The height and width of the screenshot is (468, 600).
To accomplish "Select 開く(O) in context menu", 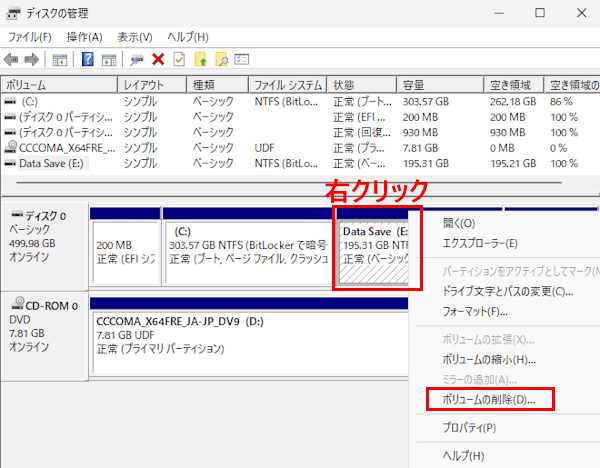I will click(459, 223).
